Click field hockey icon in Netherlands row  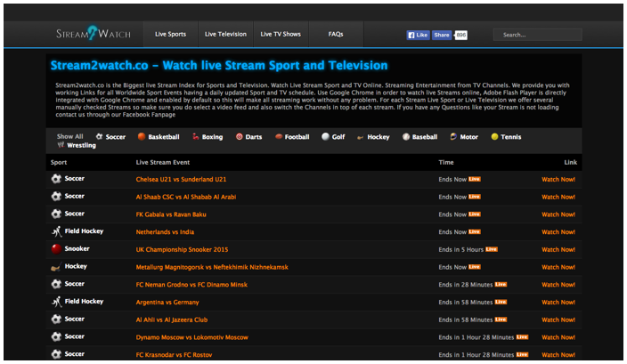56,231
